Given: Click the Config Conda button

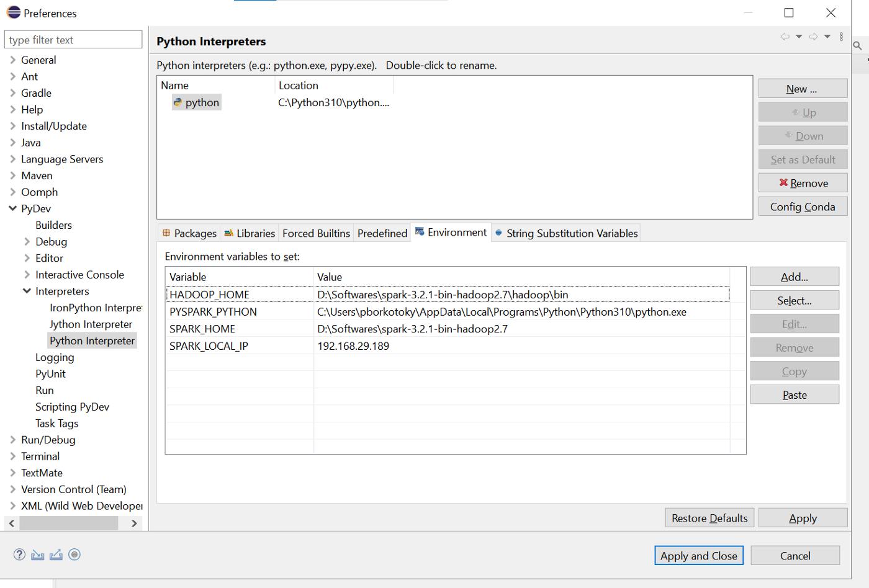Looking at the screenshot, I should pos(803,207).
